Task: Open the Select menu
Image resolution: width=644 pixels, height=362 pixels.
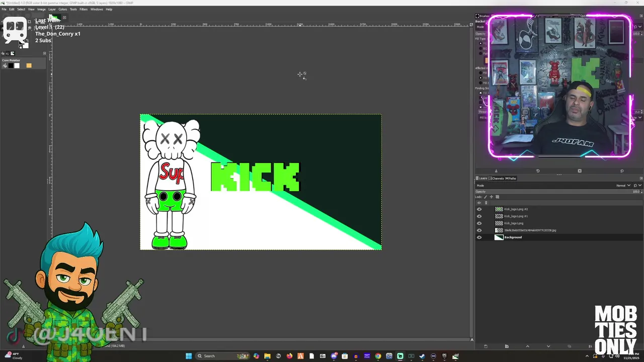Action: point(21,9)
